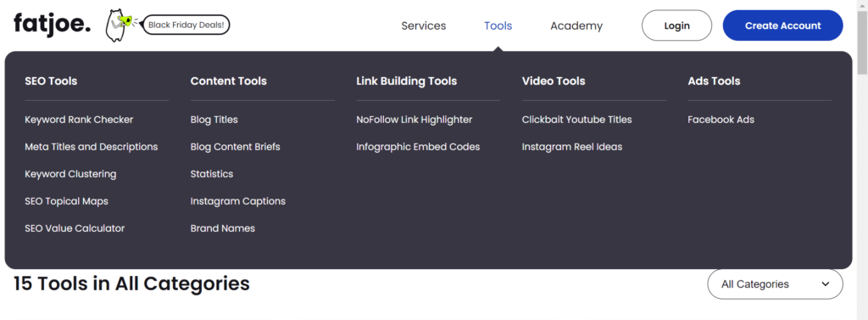Screen dimensions: 868x320
Task: Click the Login button
Action: pyautogui.click(x=676, y=25)
